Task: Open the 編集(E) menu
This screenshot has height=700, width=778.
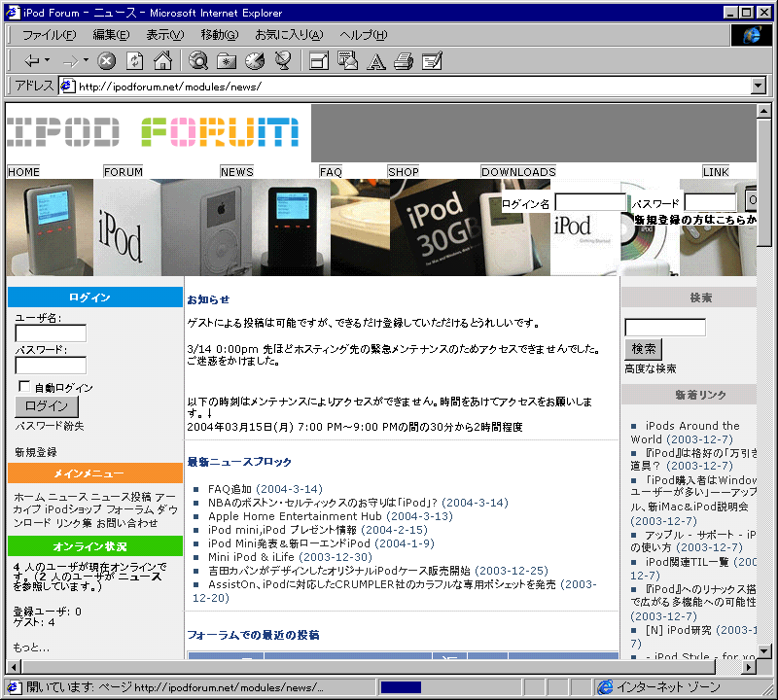Action: [111, 35]
